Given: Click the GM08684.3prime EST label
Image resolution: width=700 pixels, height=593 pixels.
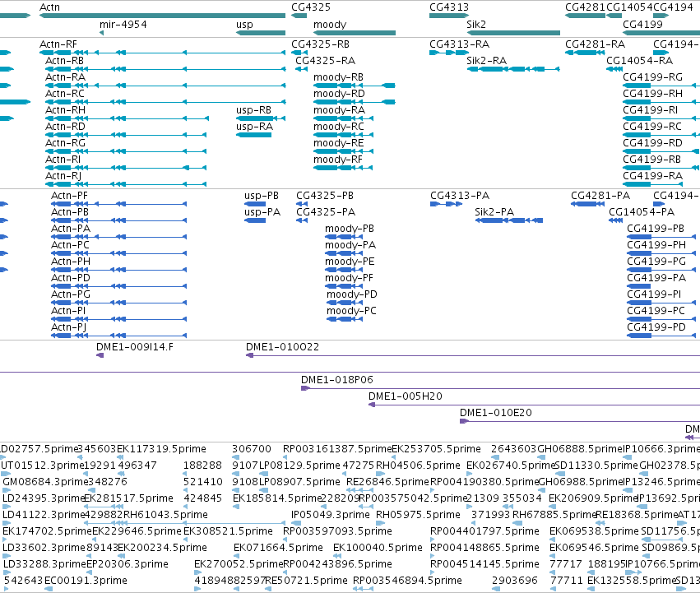Looking at the screenshot, I should 45,482.
